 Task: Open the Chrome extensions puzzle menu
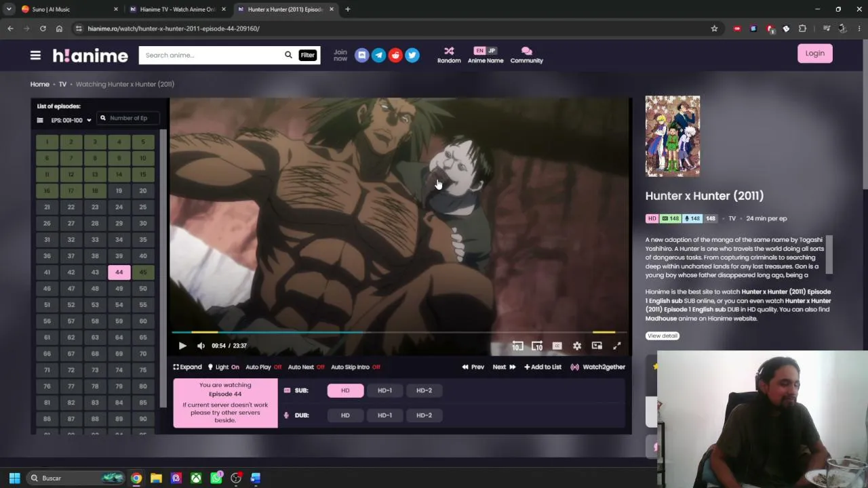[802, 28]
